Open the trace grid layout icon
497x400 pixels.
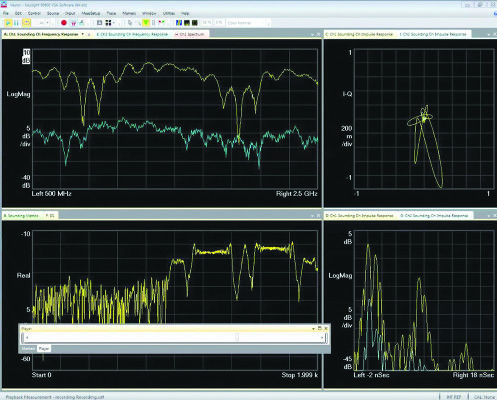(x=108, y=23)
